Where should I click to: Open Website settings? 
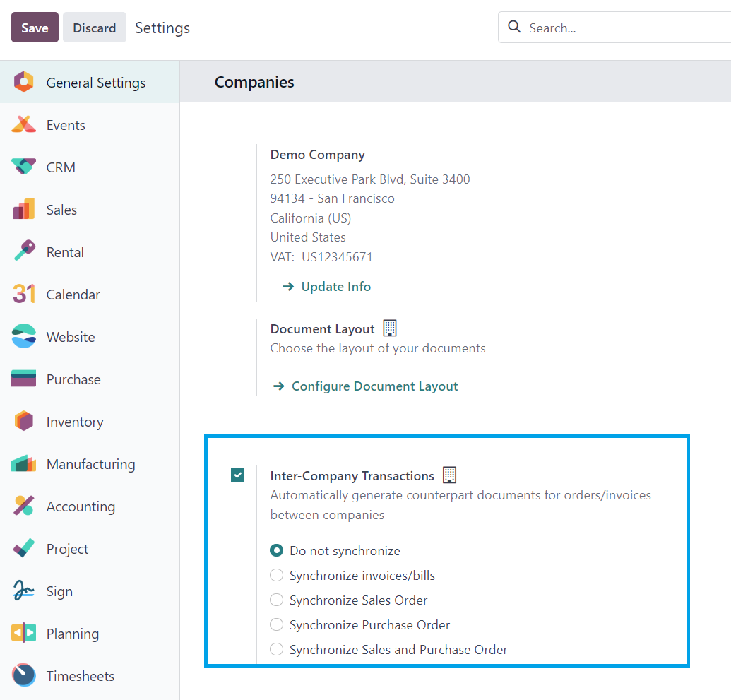[90, 337]
